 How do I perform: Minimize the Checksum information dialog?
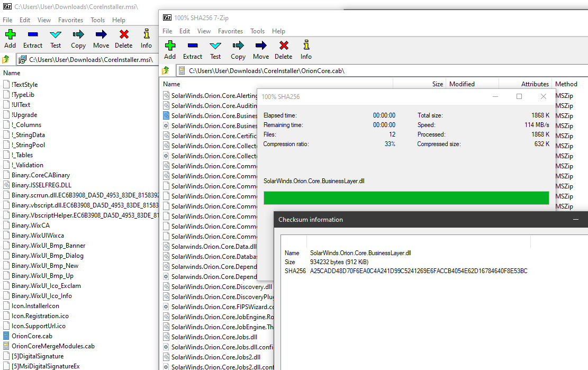[x=576, y=219]
